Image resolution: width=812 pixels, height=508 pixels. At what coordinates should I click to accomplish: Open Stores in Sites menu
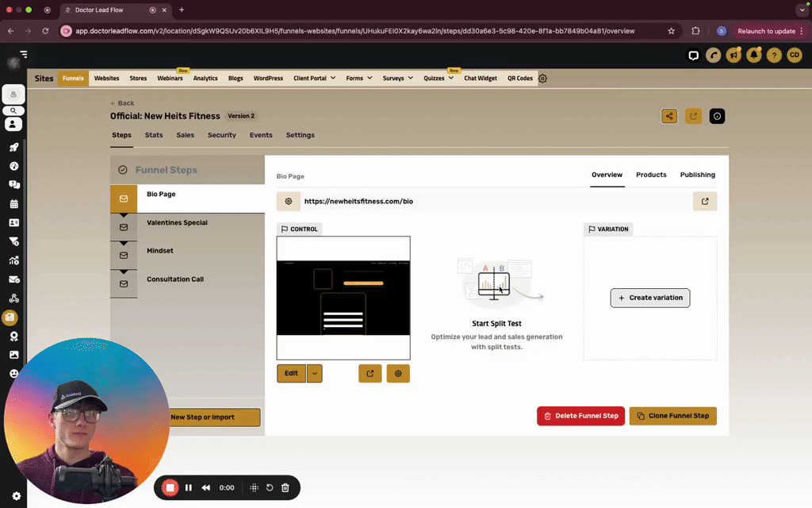pos(138,79)
